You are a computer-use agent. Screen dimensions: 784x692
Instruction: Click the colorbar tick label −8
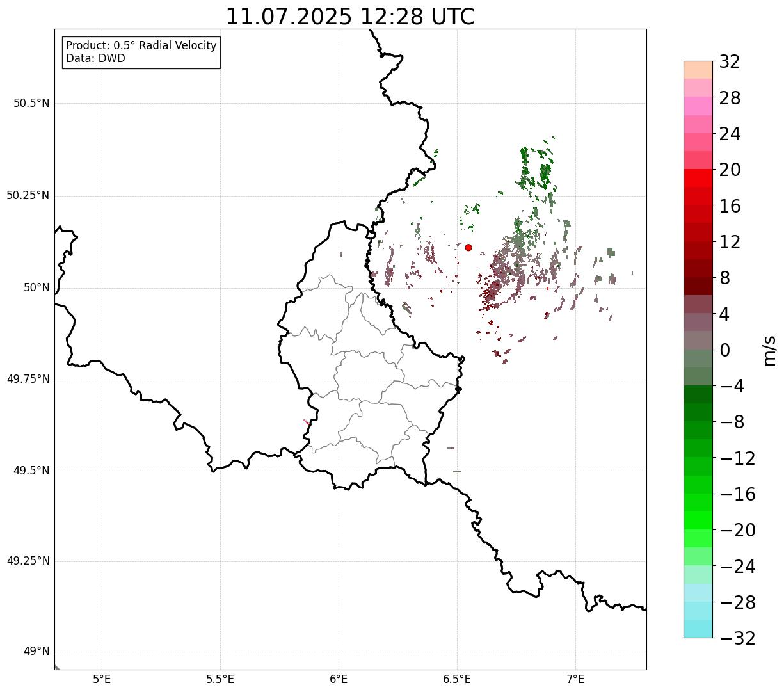click(731, 422)
